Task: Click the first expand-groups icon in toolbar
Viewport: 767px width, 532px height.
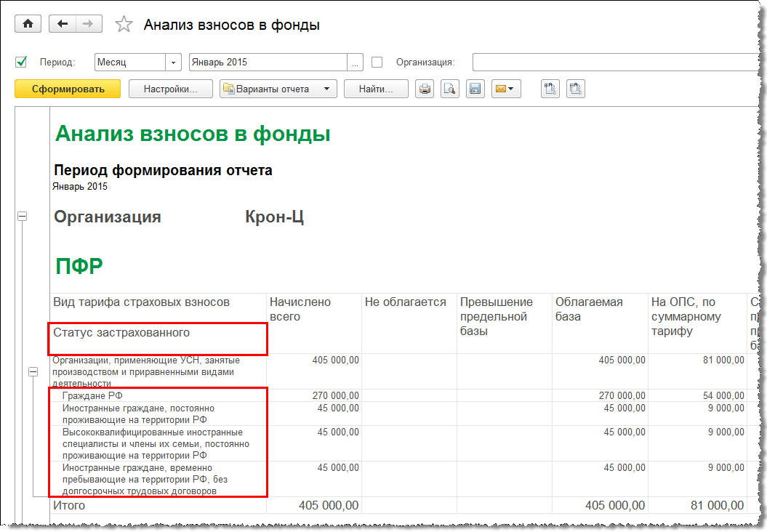Action: coord(550,89)
